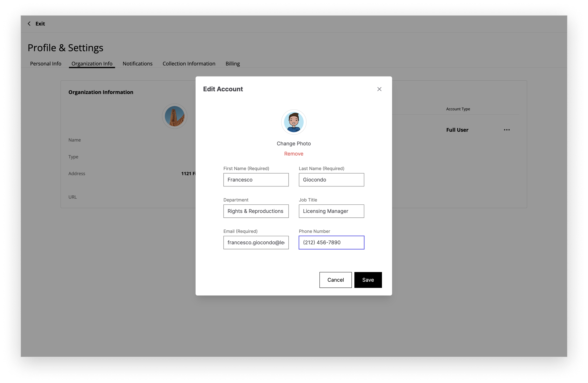Viewport: 588px width, 383px height.
Task: Open the Notifications tab
Action: pos(137,63)
